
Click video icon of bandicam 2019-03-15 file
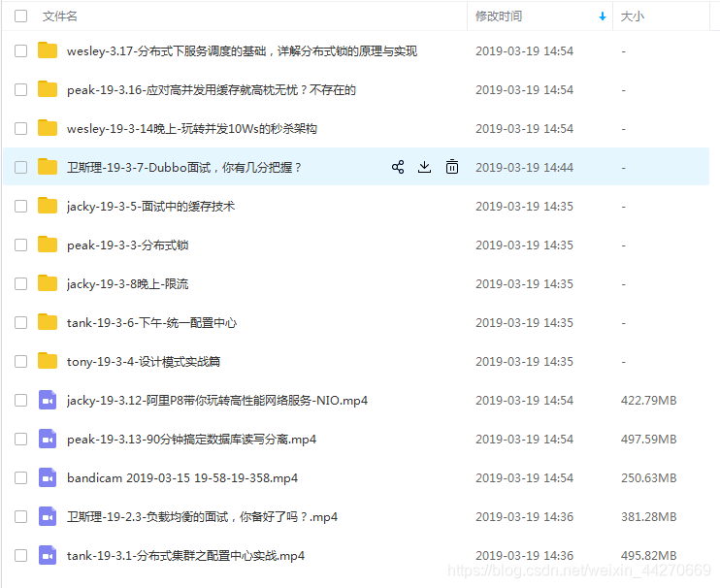click(x=48, y=477)
